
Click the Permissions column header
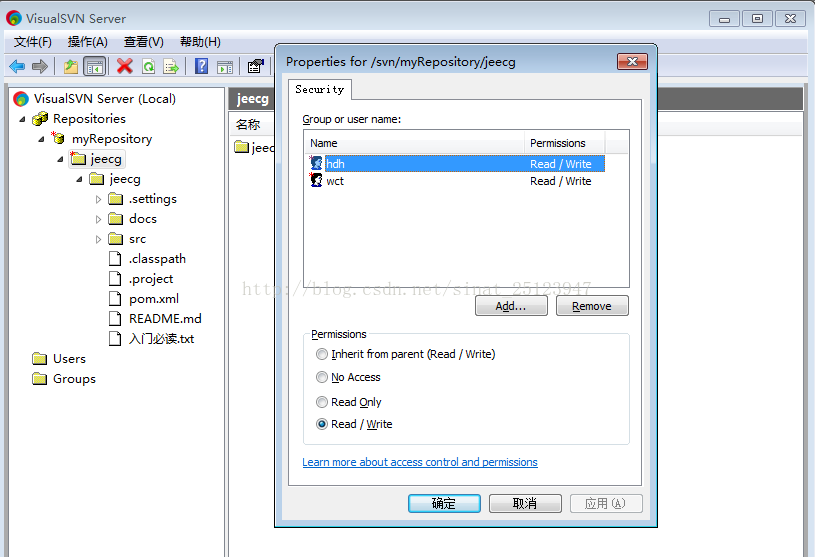pos(565,143)
